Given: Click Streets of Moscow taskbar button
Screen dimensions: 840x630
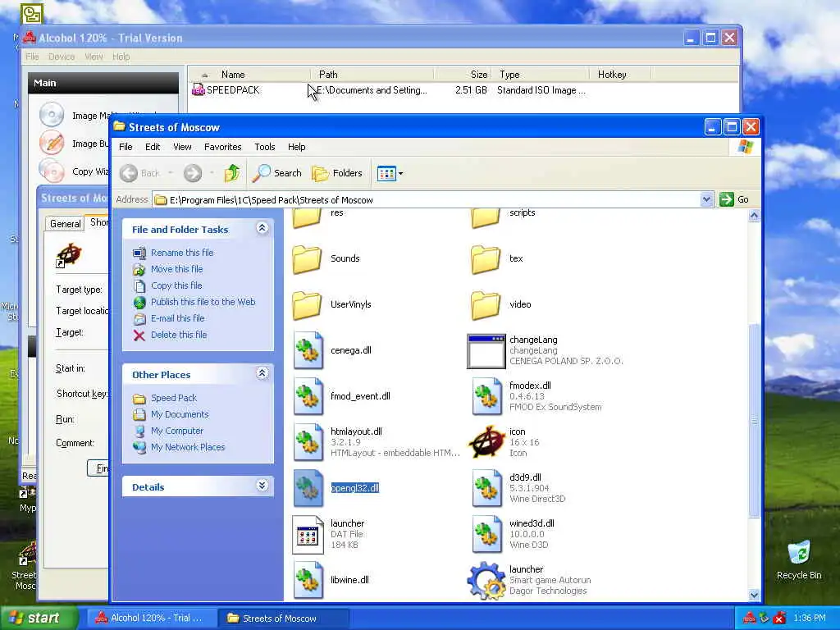Looking at the screenshot, I should 284,619.
